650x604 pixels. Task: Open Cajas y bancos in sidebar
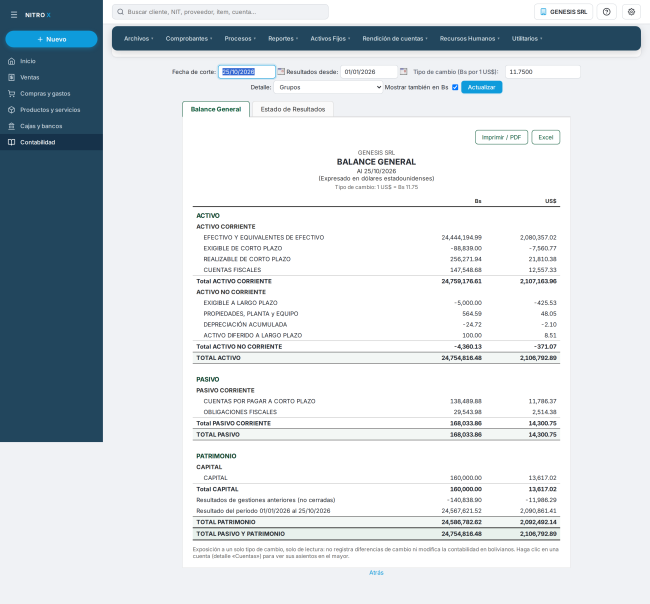click(51, 126)
